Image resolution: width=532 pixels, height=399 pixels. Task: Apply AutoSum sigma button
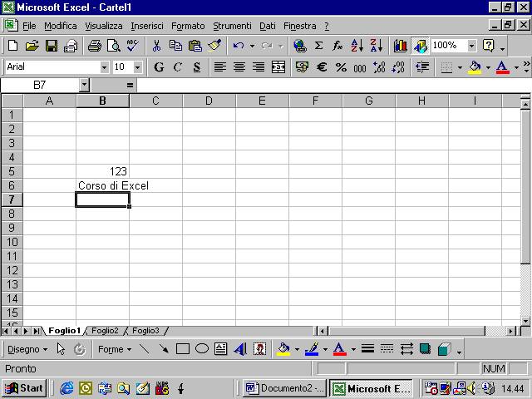(x=318, y=46)
